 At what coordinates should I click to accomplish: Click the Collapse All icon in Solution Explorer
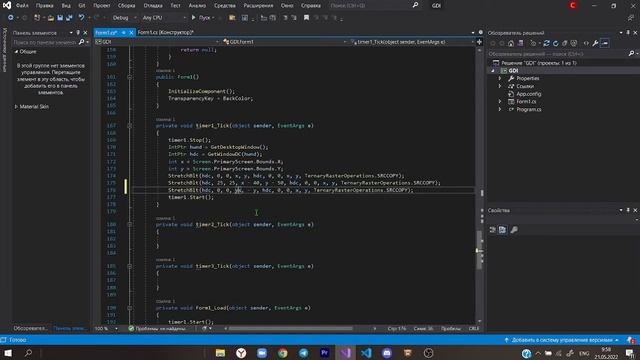[x=564, y=43]
